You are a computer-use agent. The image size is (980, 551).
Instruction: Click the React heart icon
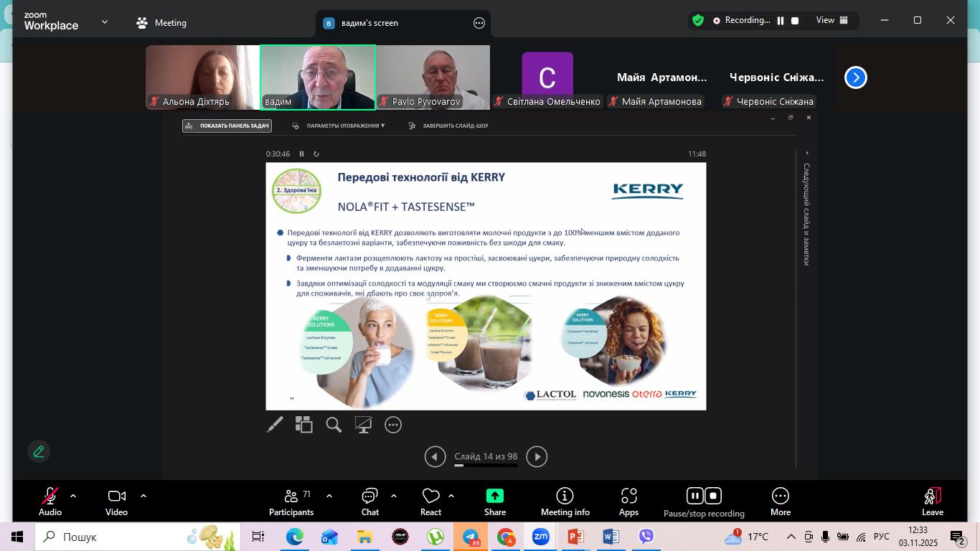[x=430, y=501]
